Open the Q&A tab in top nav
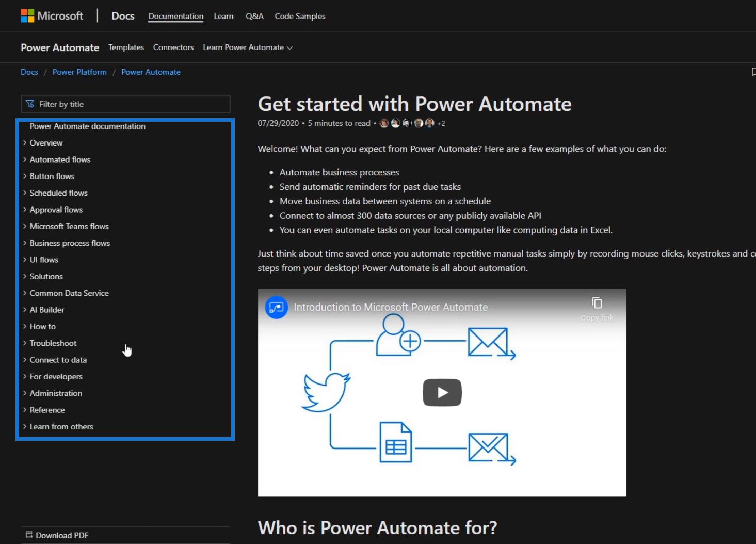The height and width of the screenshot is (544, 756). tap(254, 16)
